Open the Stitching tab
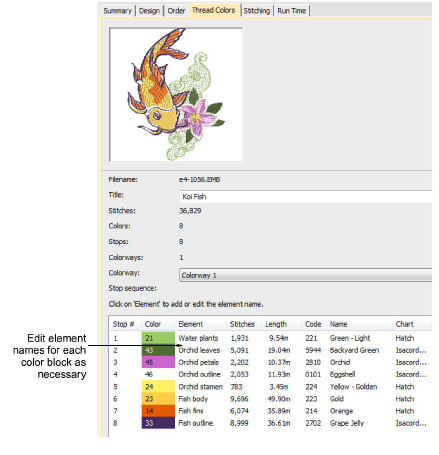This screenshot has width=439, height=455. (x=257, y=11)
